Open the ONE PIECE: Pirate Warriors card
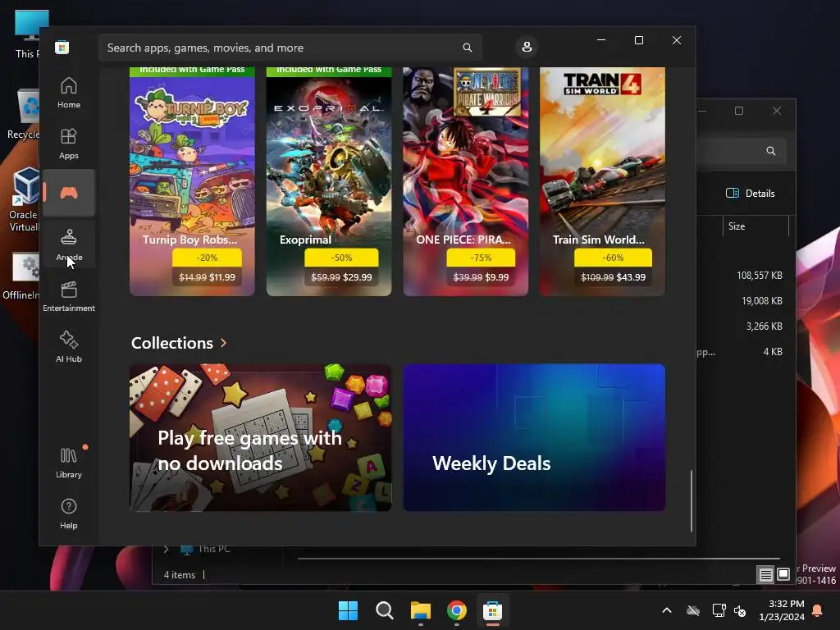 point(466,181)
